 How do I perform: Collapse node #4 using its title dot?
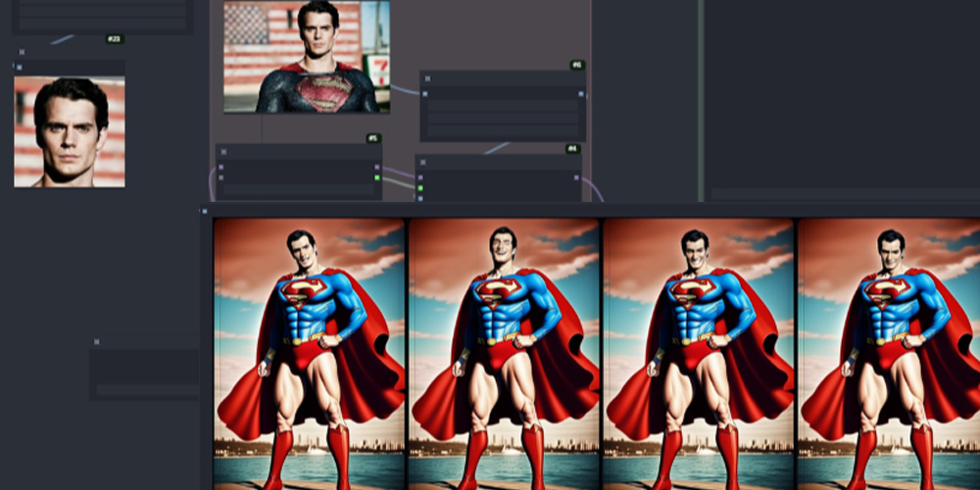coord(423,163)
